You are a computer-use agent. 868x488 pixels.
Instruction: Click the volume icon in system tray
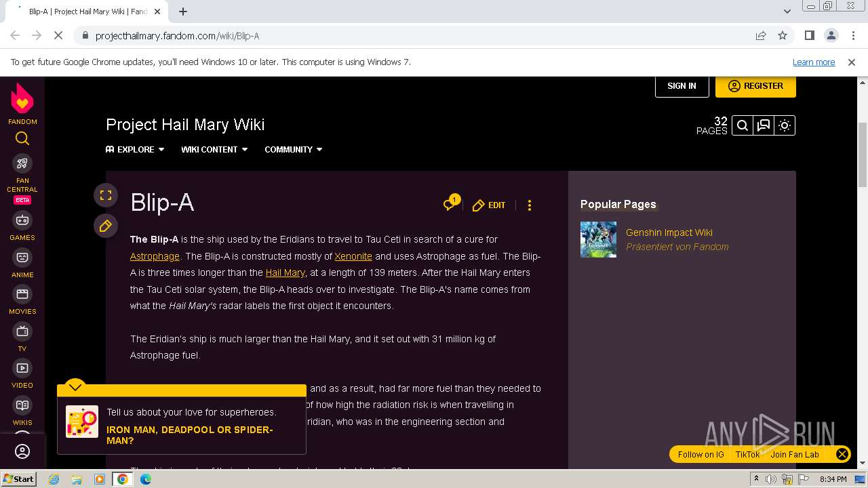click(x=771, y=479)
